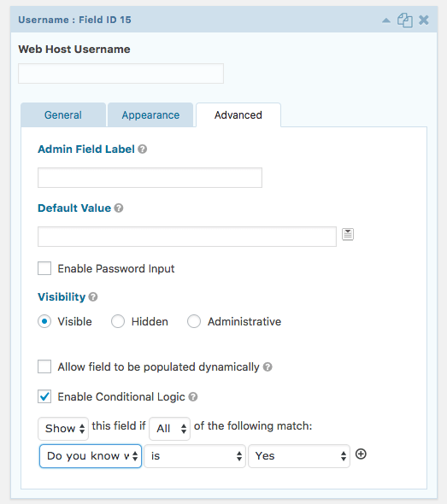Open the 'is' operator dropdown
Screen dimensions: 447x504
195,456
